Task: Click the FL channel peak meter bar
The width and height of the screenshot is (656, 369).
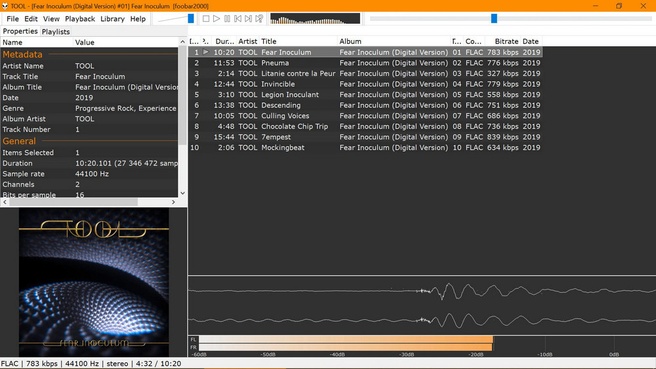Action: 346,339
